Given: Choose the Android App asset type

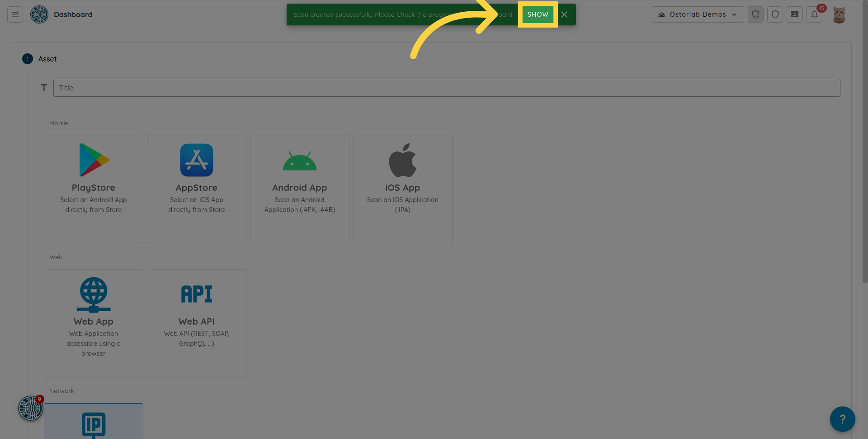Looking at the screenshot, I should click(x=300, y=189).
